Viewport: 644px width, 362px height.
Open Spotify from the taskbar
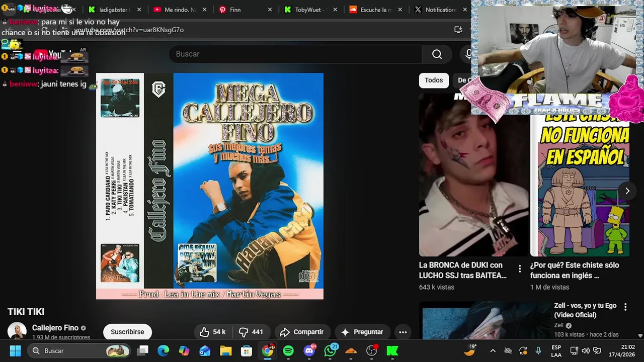(288, 350)
